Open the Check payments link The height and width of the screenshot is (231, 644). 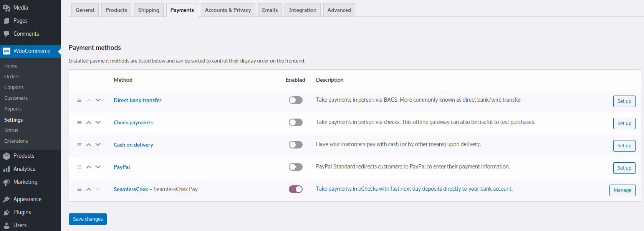(x=133, y=122)
